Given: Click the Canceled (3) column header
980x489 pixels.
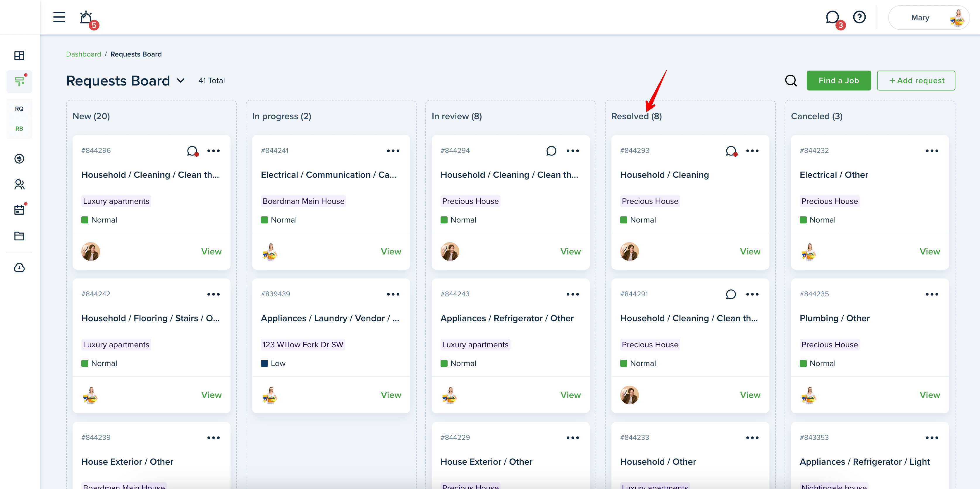Looking at the screenshot, I should click(x=816, y=116).
